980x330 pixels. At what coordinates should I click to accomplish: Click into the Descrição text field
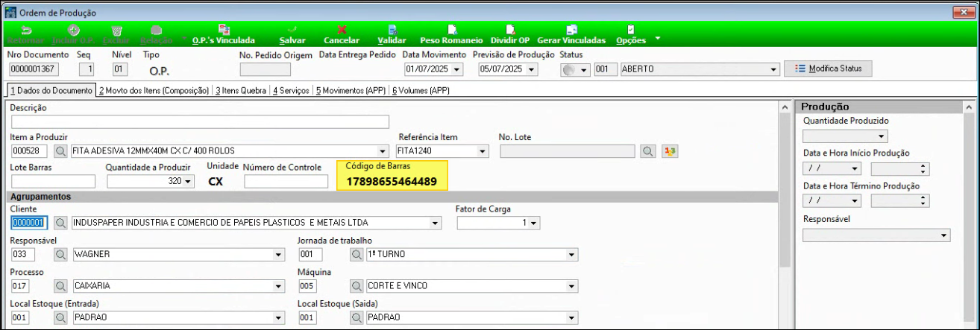pos(200,122)
